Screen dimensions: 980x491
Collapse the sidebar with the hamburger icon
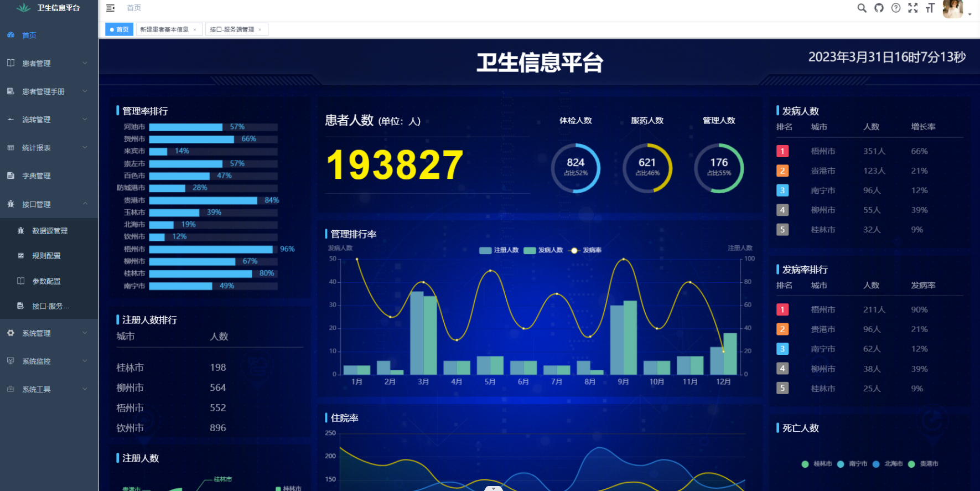110,8
